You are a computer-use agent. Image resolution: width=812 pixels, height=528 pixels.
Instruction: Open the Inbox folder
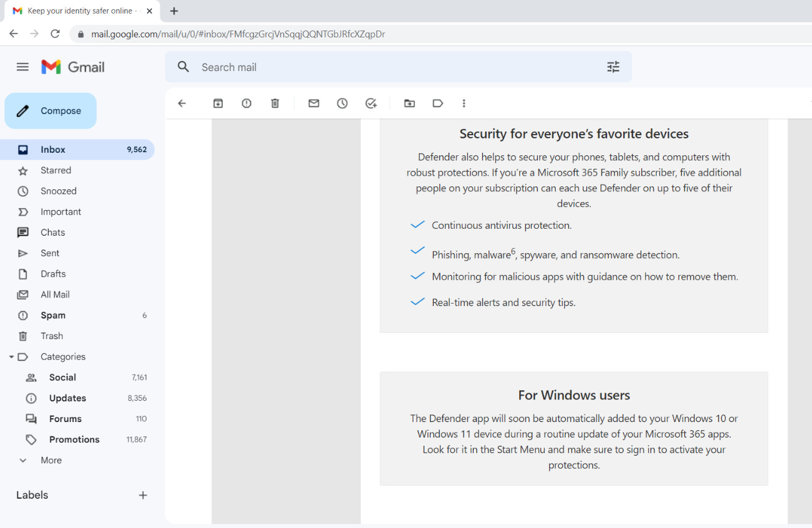(77, 150)
